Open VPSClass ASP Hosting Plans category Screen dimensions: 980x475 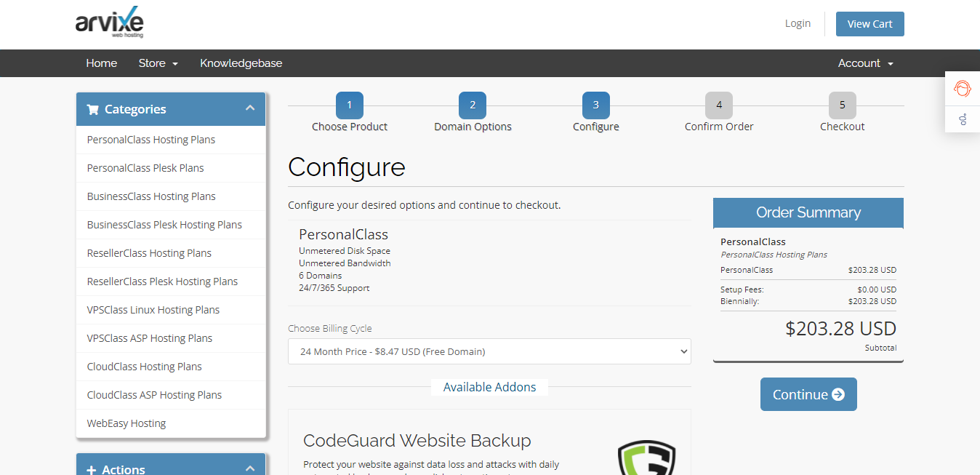click(x=171, y=338)
